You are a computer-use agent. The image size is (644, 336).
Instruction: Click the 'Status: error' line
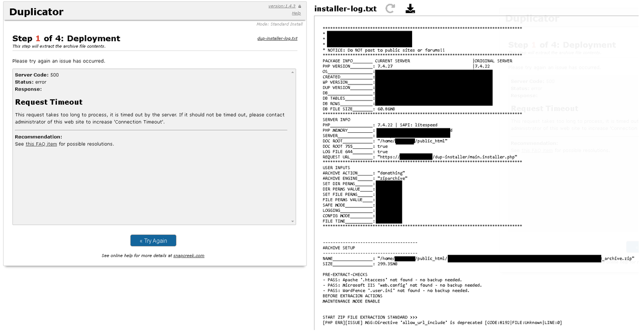coord(31,82)
